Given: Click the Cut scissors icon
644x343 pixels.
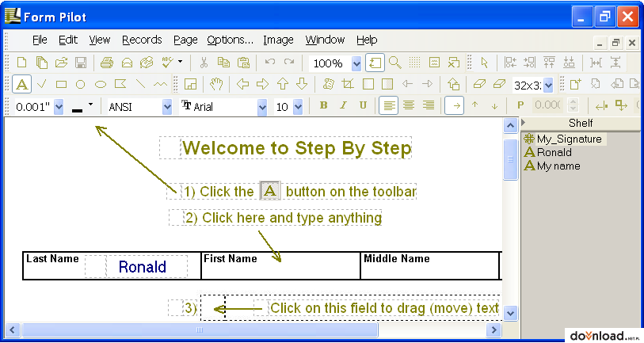Looking at the screenshot, I should (x=204, y=63).
